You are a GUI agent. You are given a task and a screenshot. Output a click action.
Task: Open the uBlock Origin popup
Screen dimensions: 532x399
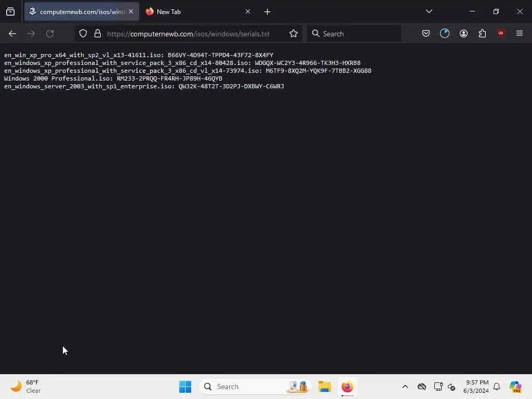coord(501,33)
